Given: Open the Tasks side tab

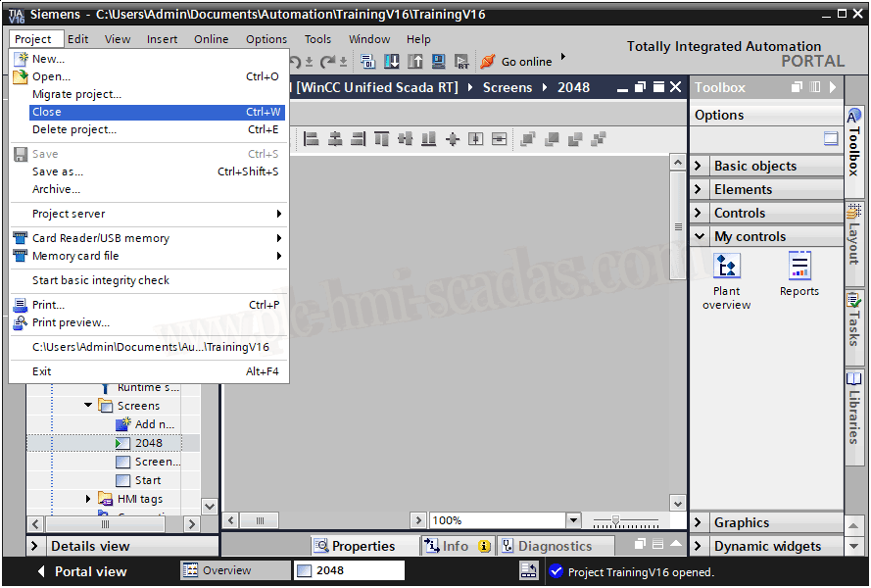Looking at the screenshot, I should 853,318.
